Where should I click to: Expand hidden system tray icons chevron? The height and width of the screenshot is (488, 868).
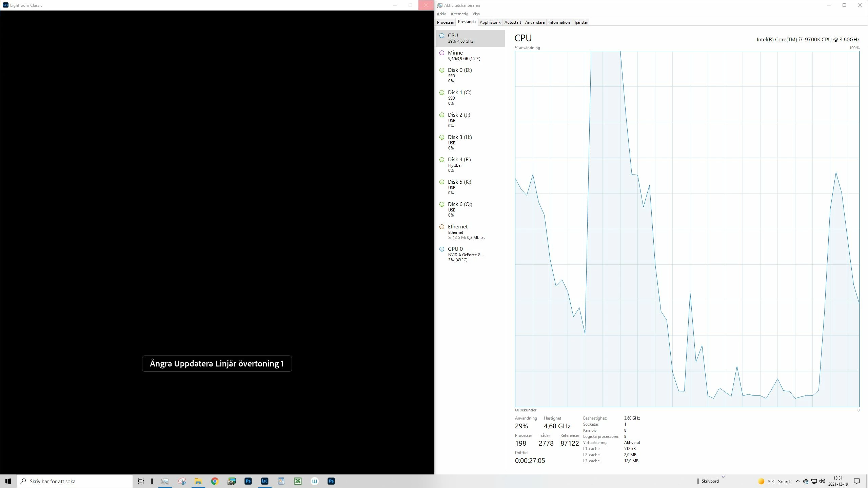pyautogui.click(x=797, y=481)
